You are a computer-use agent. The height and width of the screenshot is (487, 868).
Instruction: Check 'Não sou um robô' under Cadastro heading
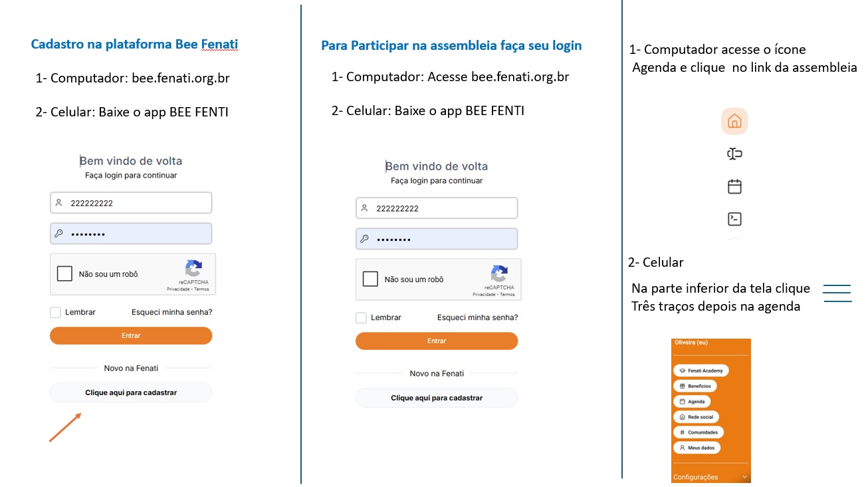tap(64, 273)
